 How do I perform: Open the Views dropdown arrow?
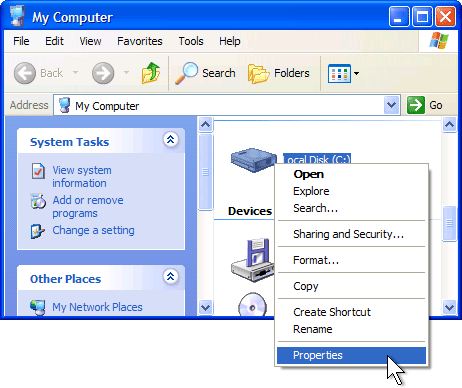(356, 73)
